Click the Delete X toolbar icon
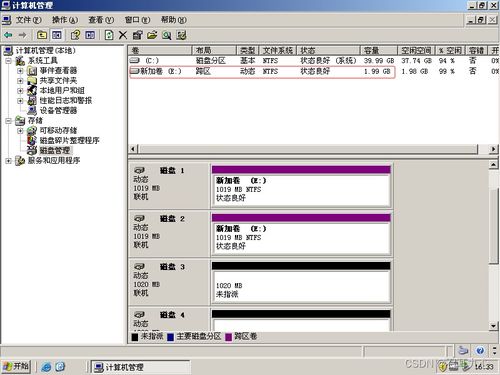The width and height of the screenshot is (500, 375). pyautogui.click(x=123, y=35)
